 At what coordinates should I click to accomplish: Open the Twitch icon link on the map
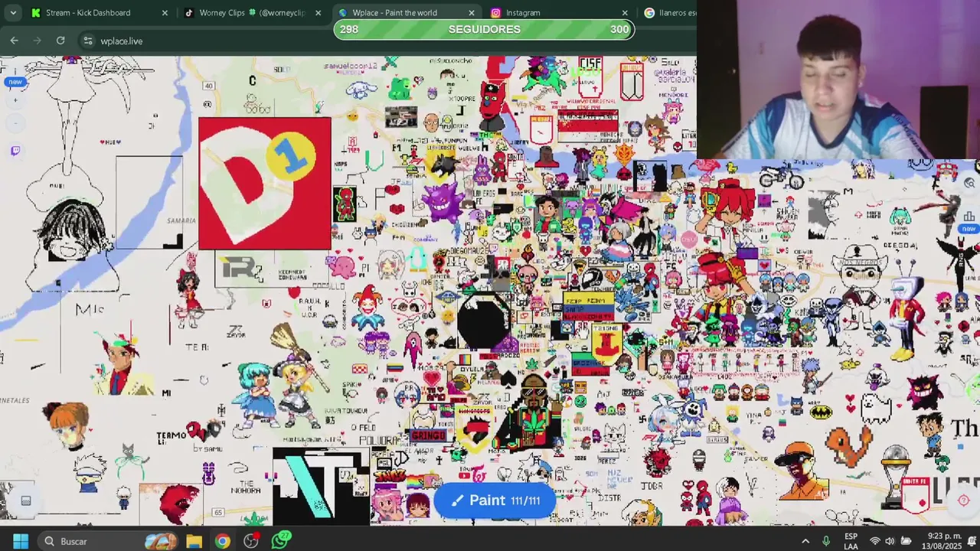(x=15, y=151)
